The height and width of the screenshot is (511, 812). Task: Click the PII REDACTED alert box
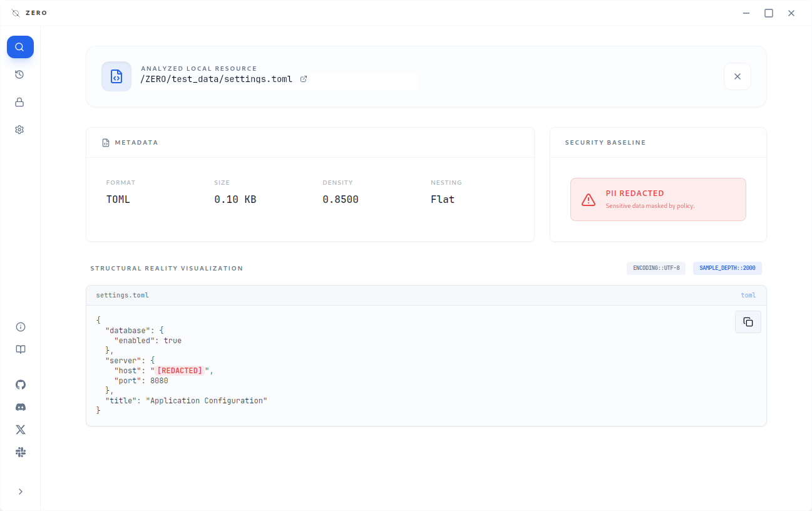click(658, 200)
